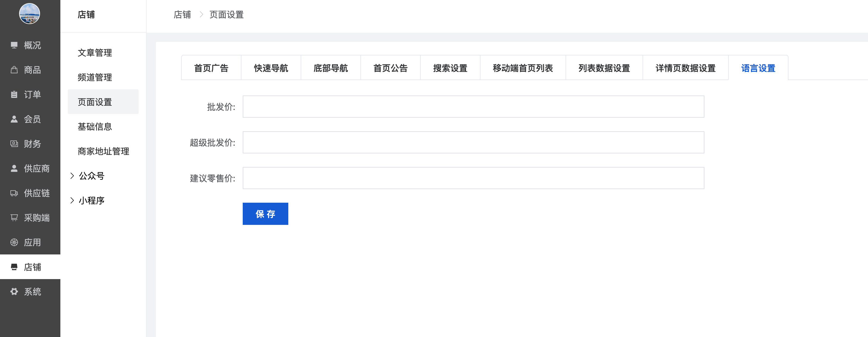This screenshot has height=337, width=868.
Task: Open 文章管理 in the side menu
Action: coord(95,53)
